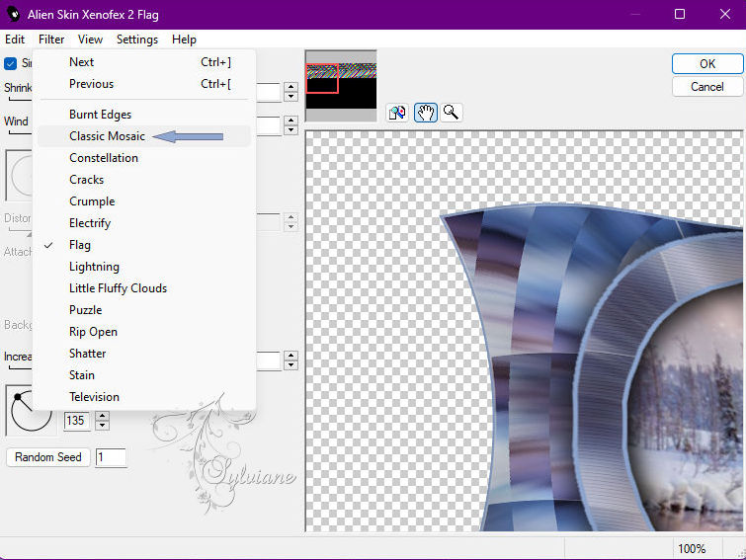This screenshot has height=560, width=746.
Task: Click the angle direction dial
Action: pos(31,411)
